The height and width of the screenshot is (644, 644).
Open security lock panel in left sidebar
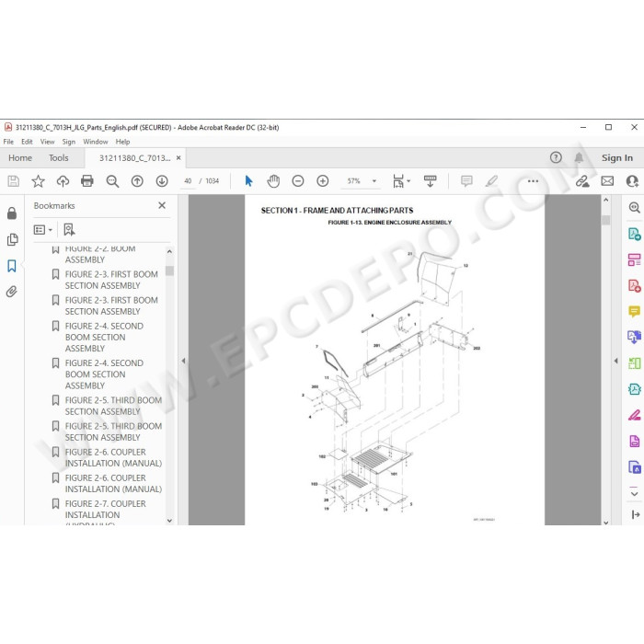(x=12, y=213)
